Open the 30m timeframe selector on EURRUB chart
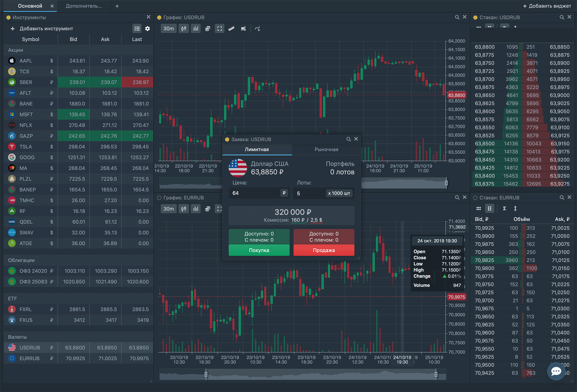577x392 pixels. point(169,209)
